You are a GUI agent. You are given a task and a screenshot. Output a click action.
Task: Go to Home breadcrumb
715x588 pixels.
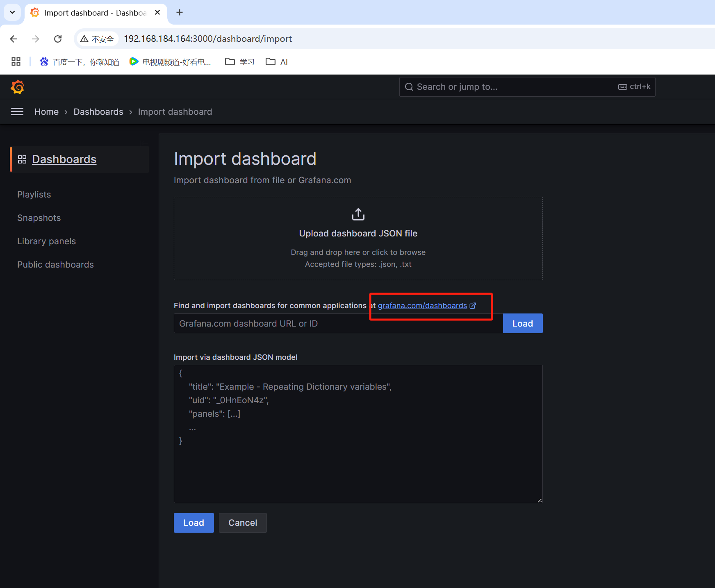pyautogui.click(x=46, y=112)
